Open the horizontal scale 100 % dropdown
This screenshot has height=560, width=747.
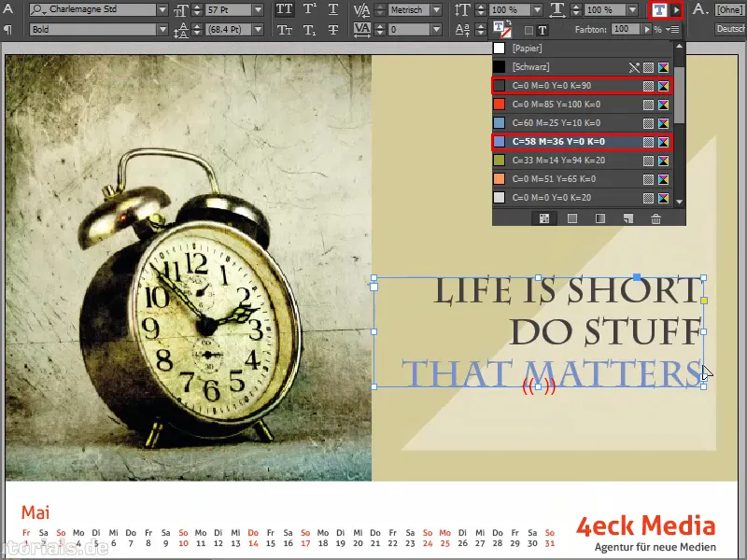coord(632,9)
